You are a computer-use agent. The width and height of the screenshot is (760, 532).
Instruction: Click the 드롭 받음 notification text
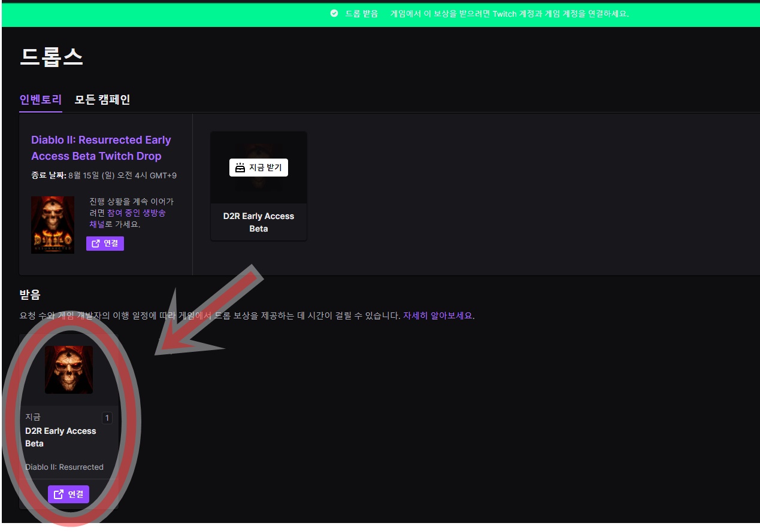pyautogui.click(x=362, y=13)
